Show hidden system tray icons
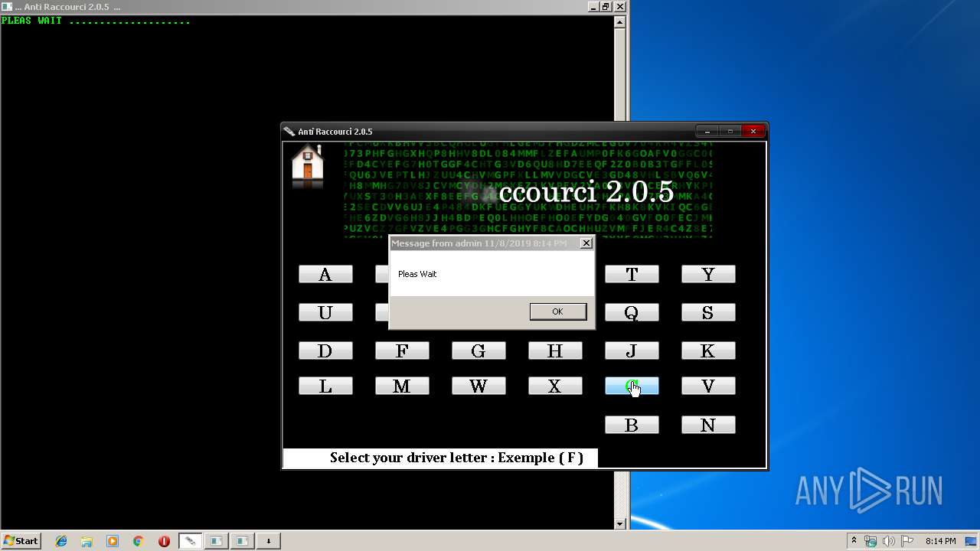Screen dimensions: 980x551 [854, 541]
